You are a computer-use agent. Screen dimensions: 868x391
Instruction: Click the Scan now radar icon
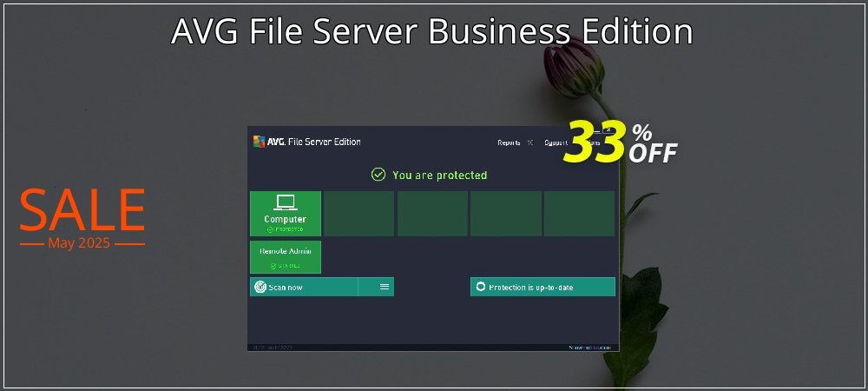[260, 287]
